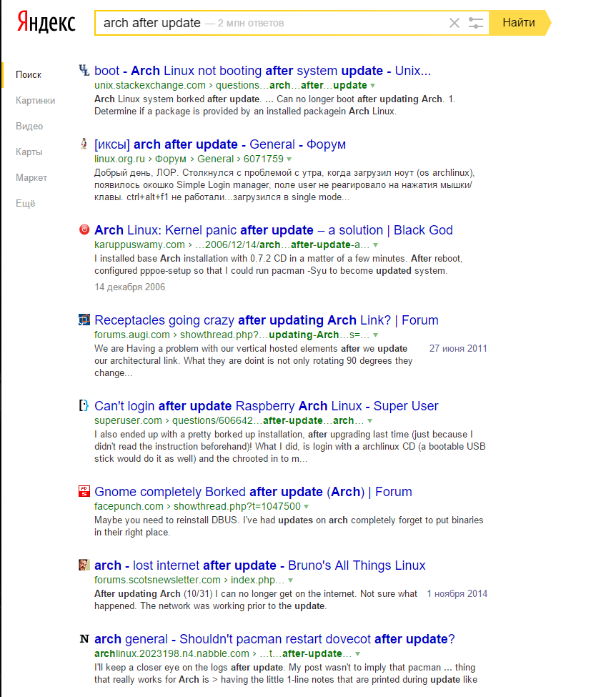This screenshot has width=616, height=697.
Task: Clear the search query with the X icon
Action: point(454,23)
